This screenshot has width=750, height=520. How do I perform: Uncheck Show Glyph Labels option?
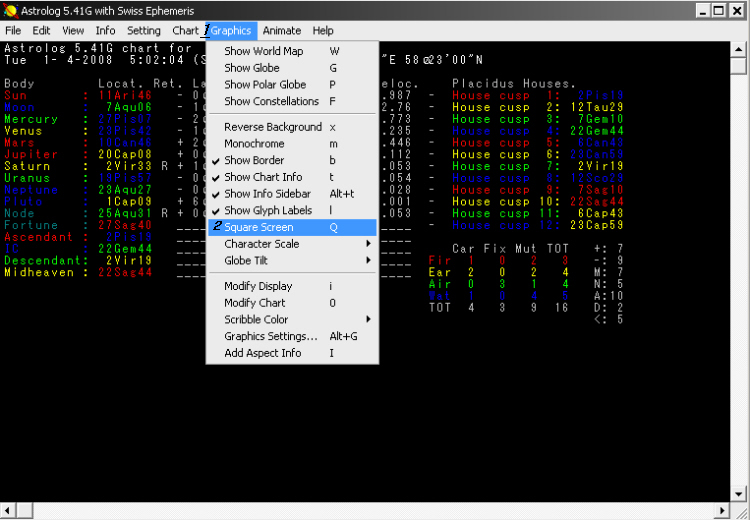click(292, 210)
